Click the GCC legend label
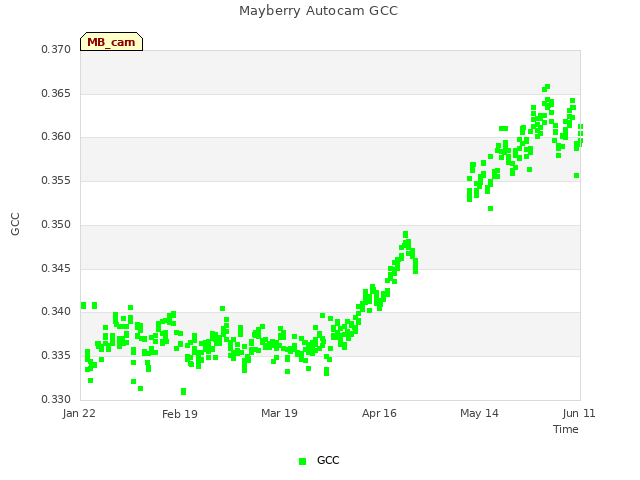640x480 pixels. (328, 460)
